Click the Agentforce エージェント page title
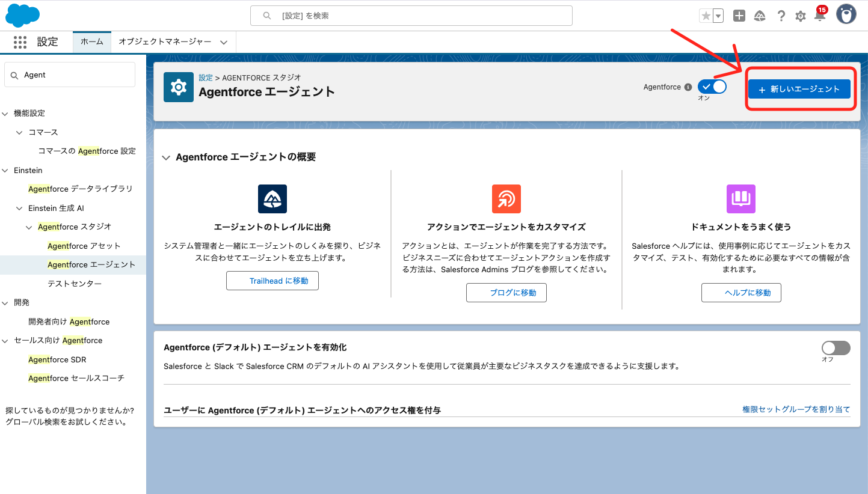The image size is (868, 494). [266, 92]
